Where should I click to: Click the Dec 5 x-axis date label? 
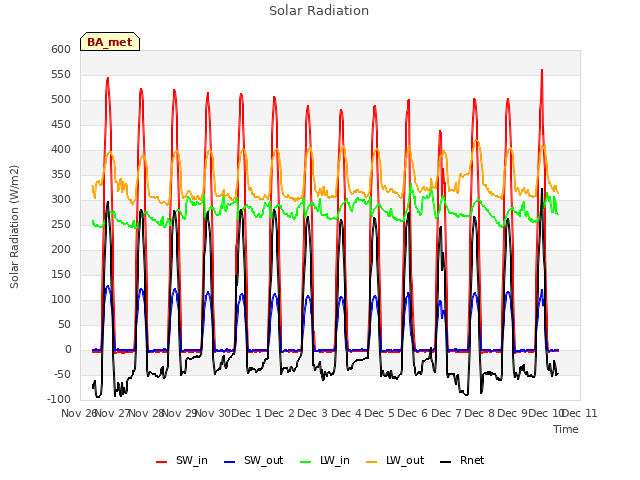[x=380, y=413]
